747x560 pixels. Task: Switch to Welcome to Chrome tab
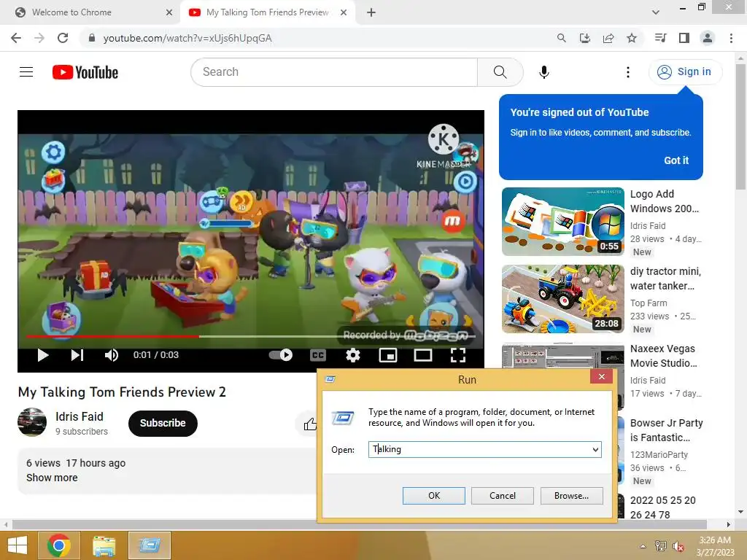(90, 12)
